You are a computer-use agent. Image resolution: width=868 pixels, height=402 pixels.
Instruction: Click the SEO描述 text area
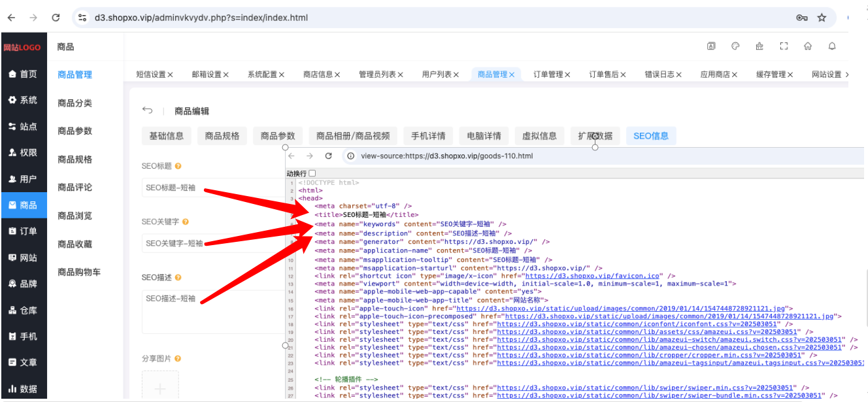coord(213,312)
